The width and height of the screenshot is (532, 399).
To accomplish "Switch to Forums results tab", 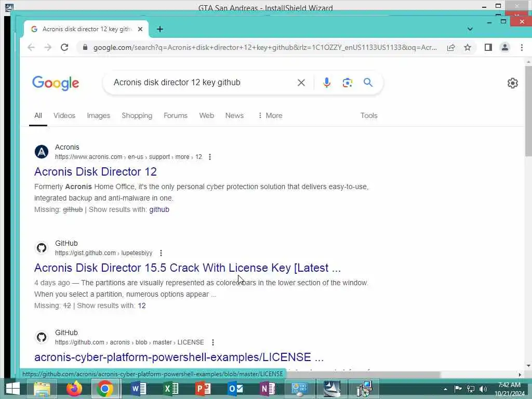I will [176, 115].
